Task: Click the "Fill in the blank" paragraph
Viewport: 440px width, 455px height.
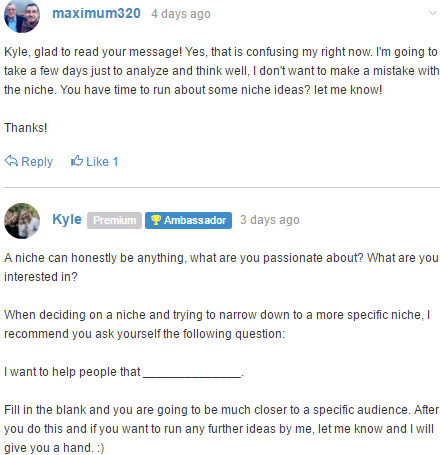Action: point(221,429)
